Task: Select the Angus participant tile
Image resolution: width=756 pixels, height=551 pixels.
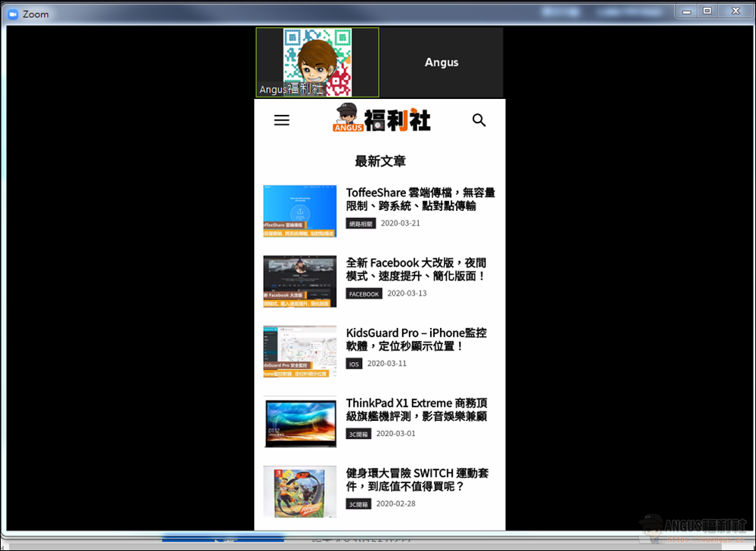Action: [442, 63]
